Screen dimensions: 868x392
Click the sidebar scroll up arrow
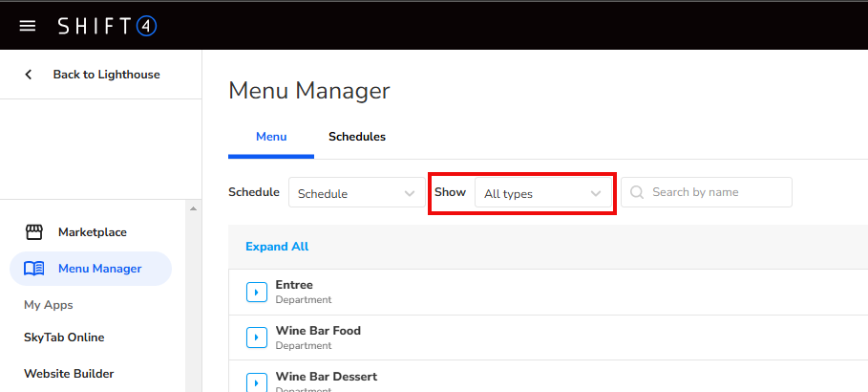[x=194, y=209]
